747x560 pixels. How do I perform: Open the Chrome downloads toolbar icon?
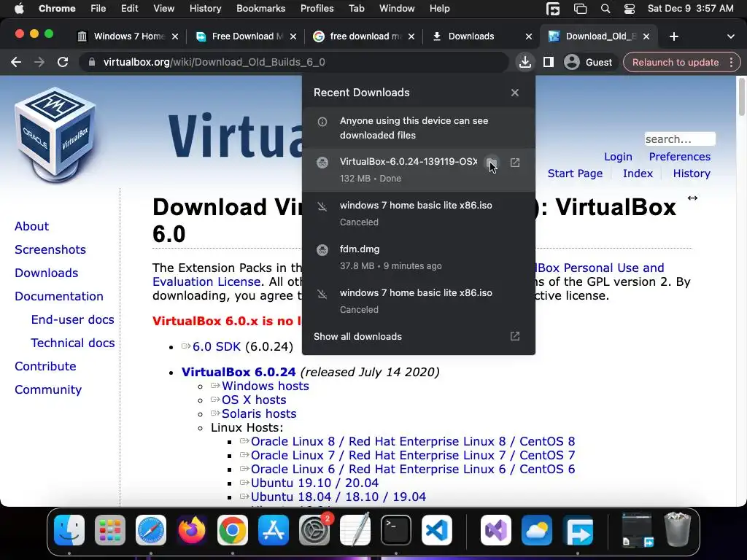(x=525, y=62)
